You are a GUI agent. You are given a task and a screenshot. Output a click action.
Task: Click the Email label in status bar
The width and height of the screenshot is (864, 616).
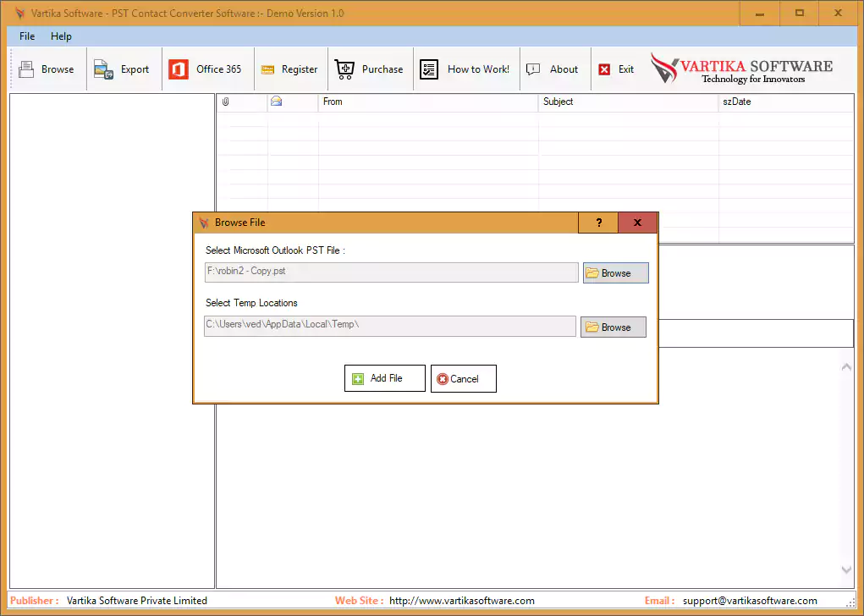pyautogui.click(x=659, y=601)
